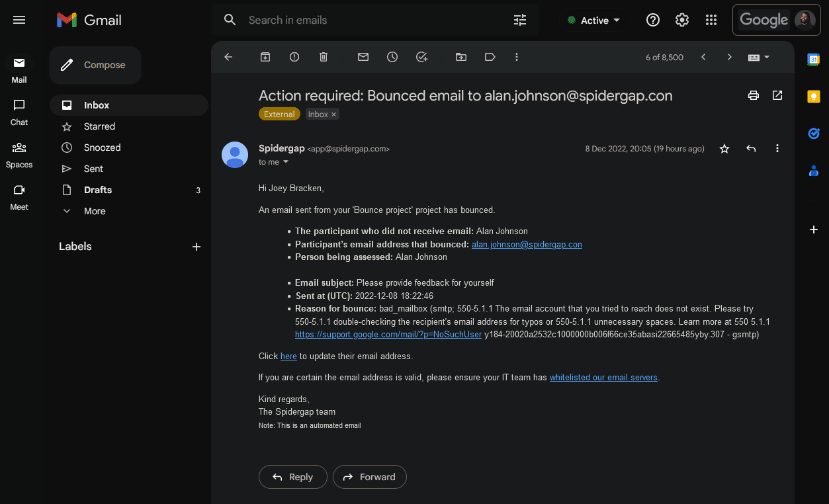The image size is (829, 504).
Task: Move the email to a folder
Action: click(x=461, y=57)
